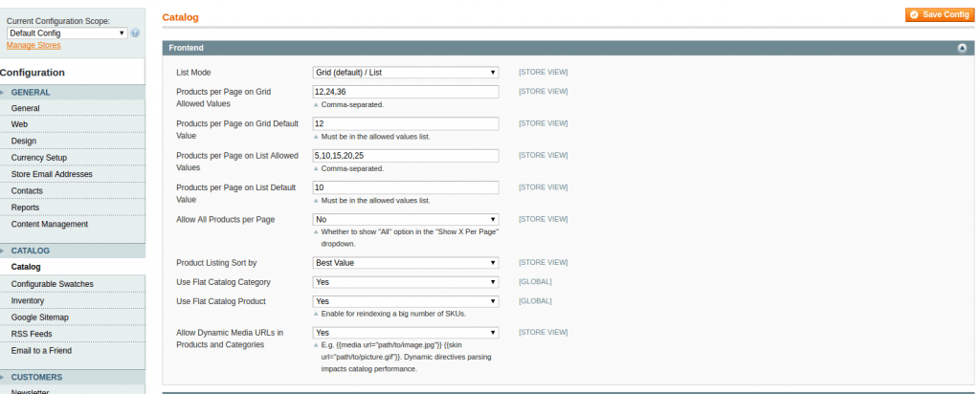Open the Inventory tab
Image resolution: width=980 pixels, height=394 pixels.
(73, 301)
